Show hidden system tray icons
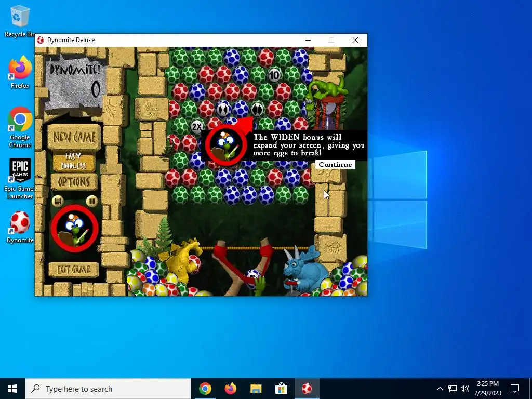 (x=440, y=389)
